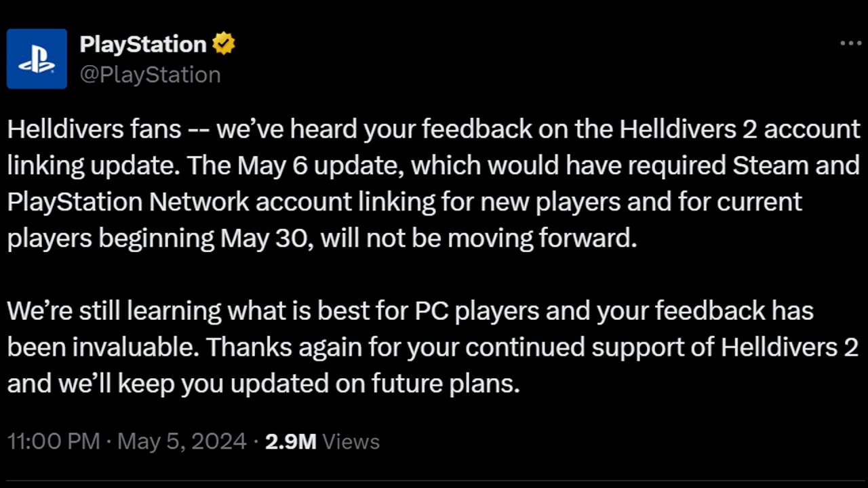Select the May 5, 2024 date
The width and height of the screenshot is (868, 488).
coord(182,442)
